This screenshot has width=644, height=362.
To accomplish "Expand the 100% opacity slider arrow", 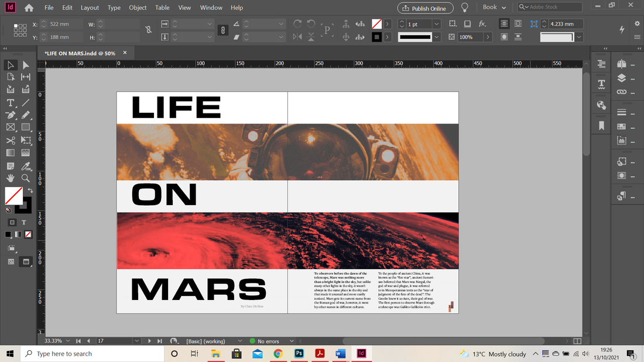I will [488, 37].
